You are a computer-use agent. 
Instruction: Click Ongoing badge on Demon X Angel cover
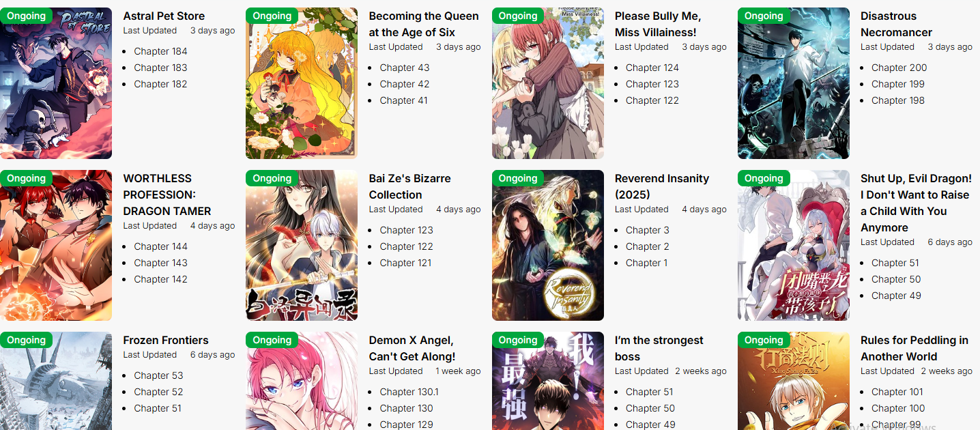point(272,340)
